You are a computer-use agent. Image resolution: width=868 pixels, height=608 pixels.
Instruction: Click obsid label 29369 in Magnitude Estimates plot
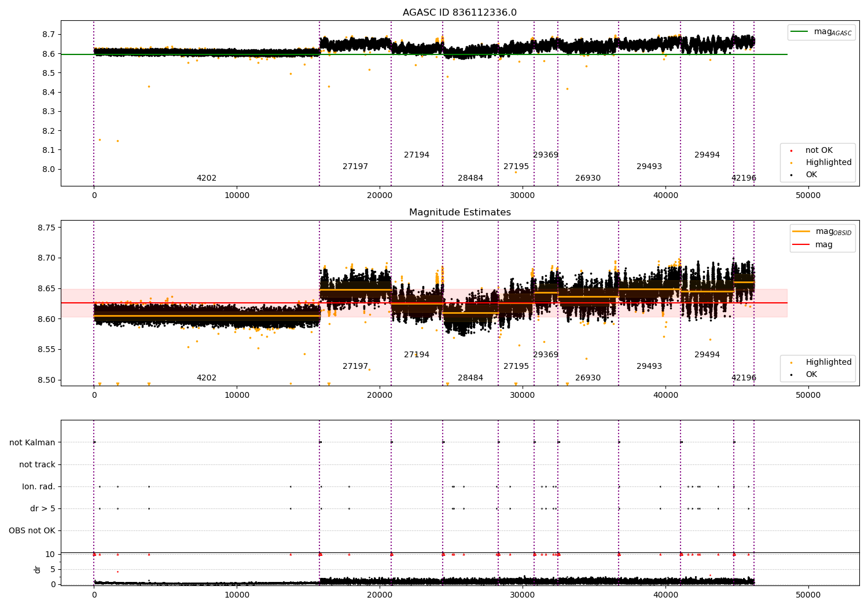(x=546, y=355)
